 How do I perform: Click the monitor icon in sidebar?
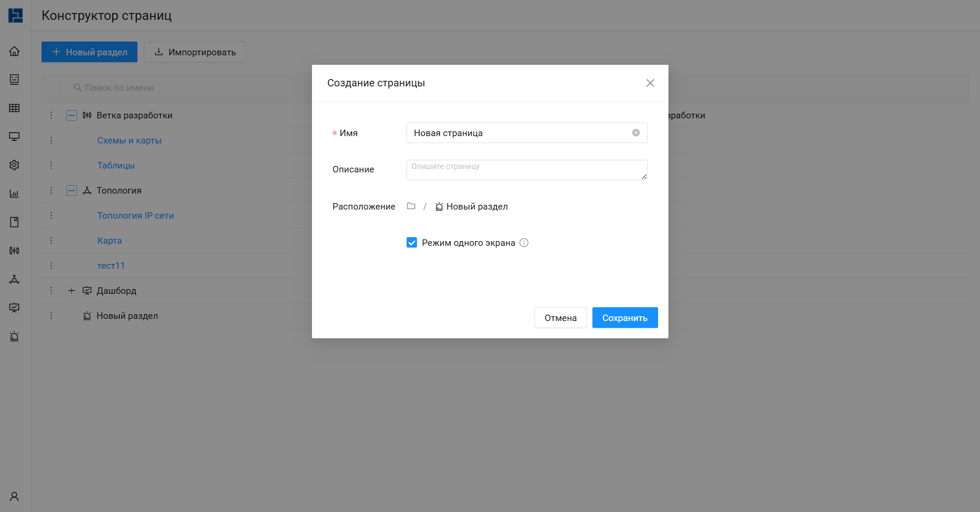14,137
